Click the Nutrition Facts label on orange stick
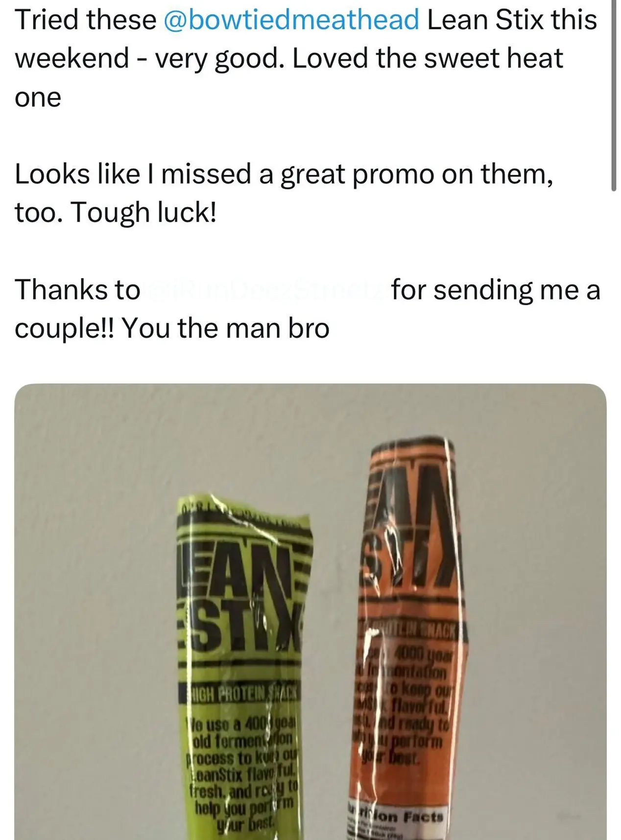 tap(397, 817)
